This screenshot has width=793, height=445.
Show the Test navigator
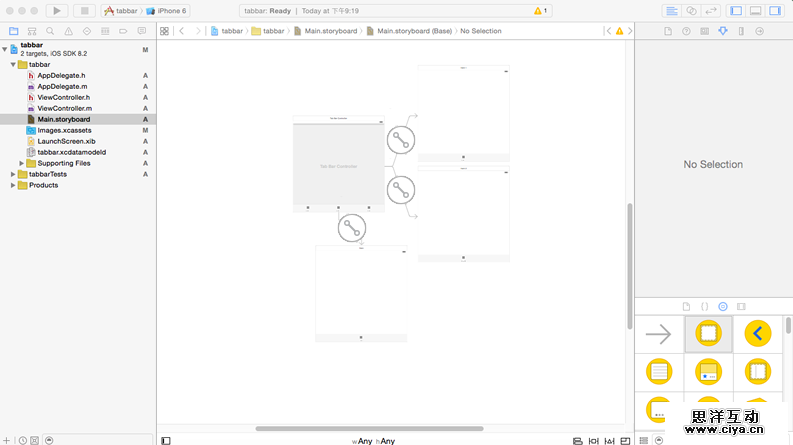point(87,31)
